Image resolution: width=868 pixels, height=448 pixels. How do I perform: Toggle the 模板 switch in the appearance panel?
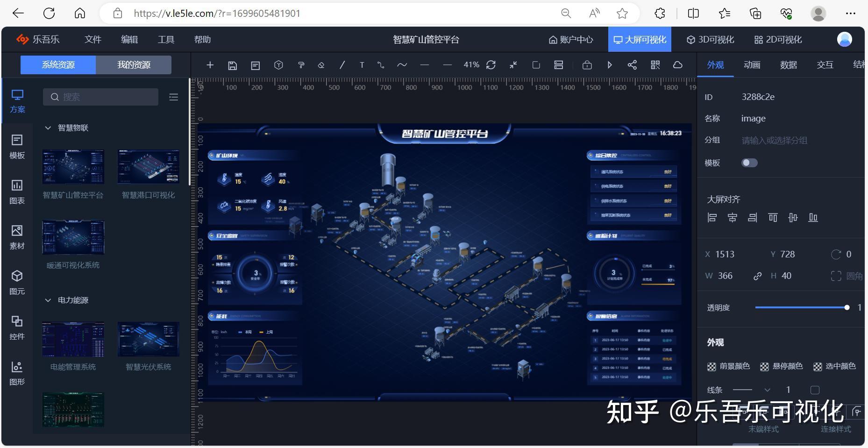(750, 163)
